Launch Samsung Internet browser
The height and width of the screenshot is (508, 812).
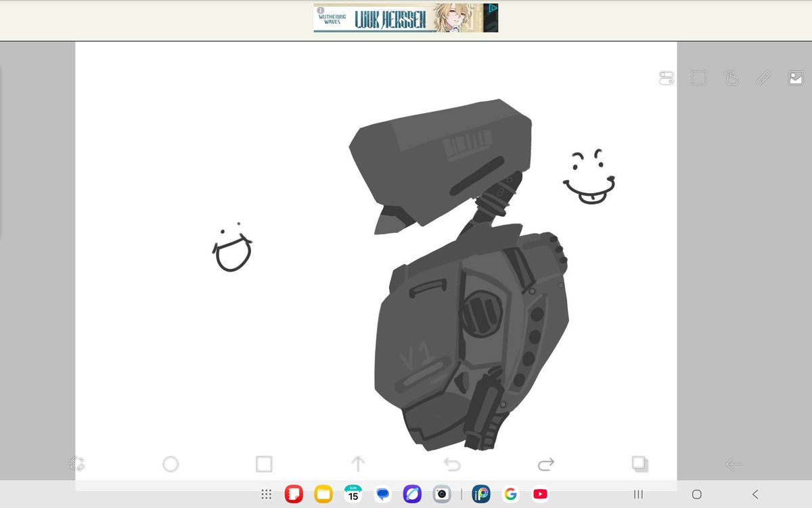[412, 494]
